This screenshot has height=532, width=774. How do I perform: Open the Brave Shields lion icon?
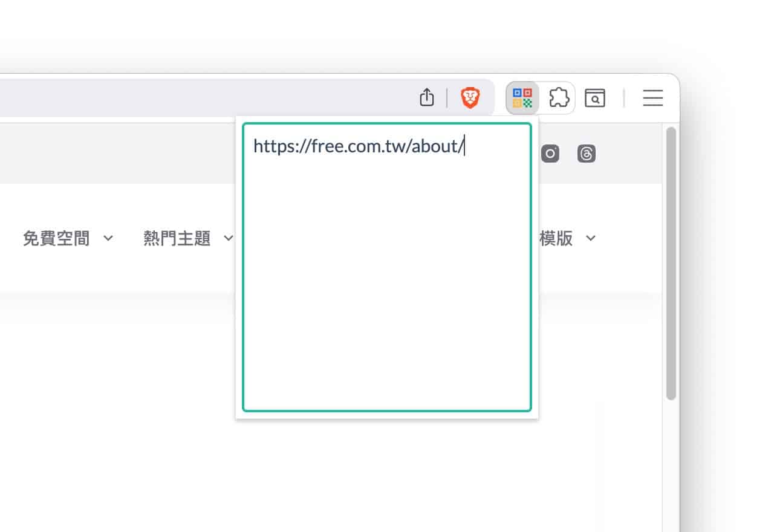pyautogui.click(x=470, y=97)
